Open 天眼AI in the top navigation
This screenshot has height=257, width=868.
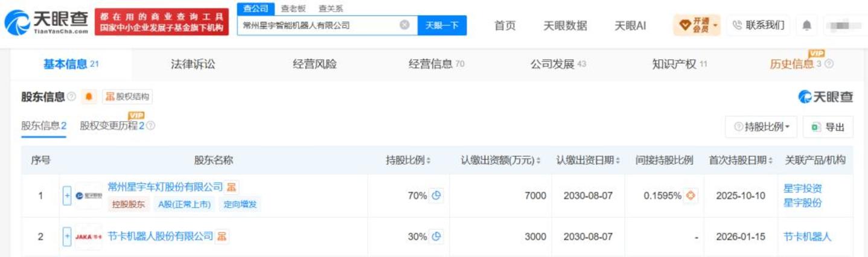click(x=630, y=25)
